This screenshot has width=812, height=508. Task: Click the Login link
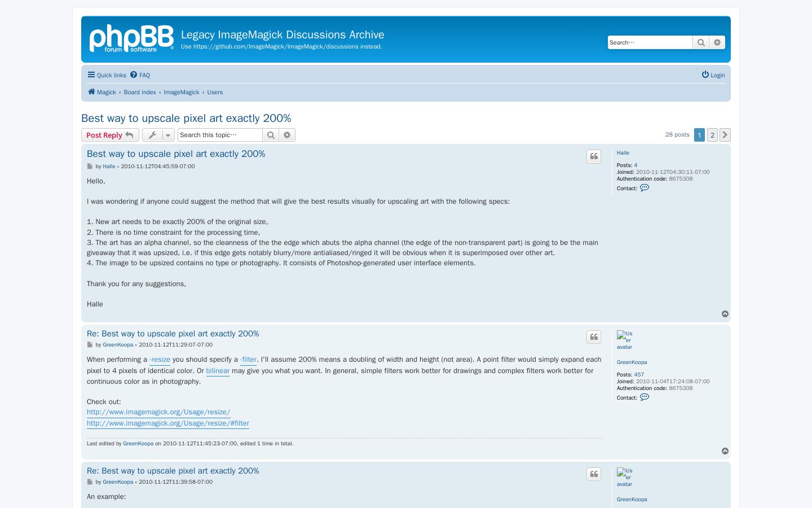coord(713,75)
